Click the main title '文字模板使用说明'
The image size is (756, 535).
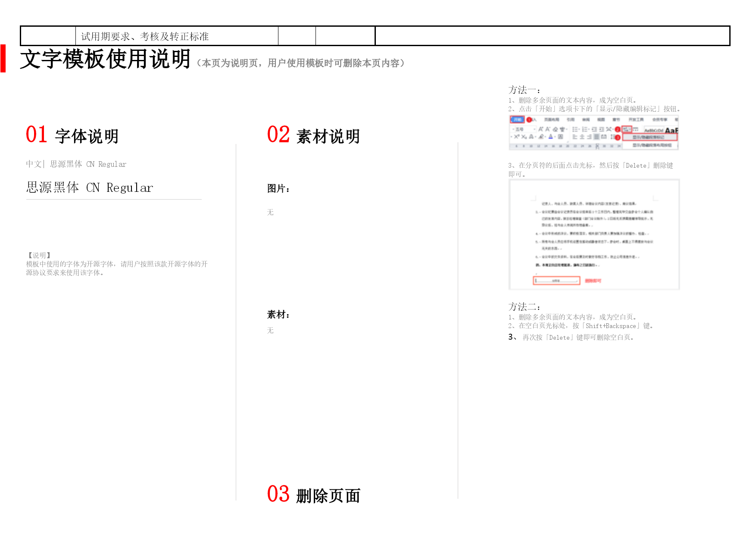pos(106,59)
